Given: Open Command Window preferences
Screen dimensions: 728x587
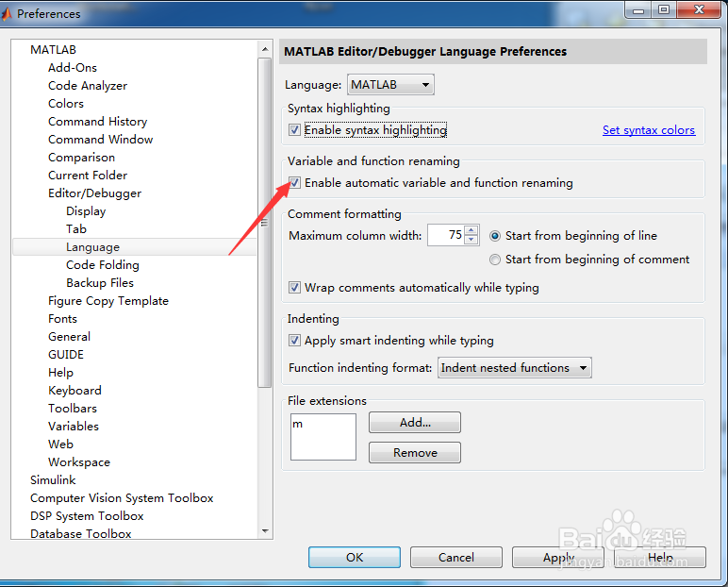Looking at the screenshot, I should tap(100, 139).
